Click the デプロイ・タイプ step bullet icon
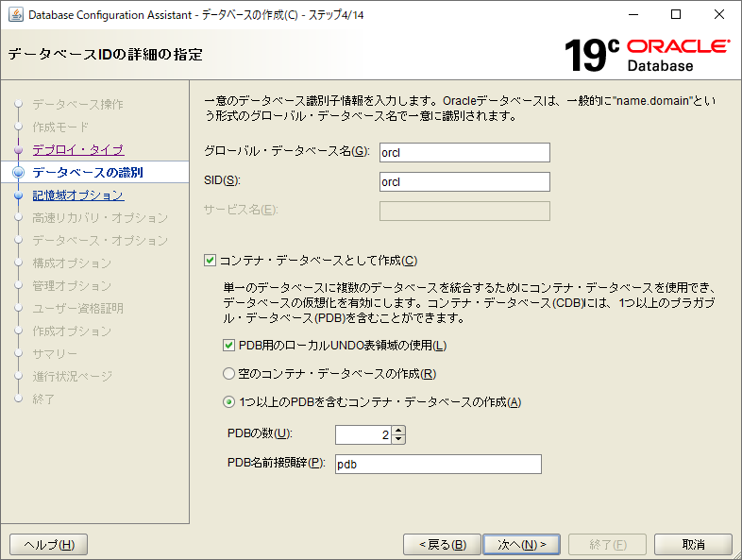Viewport: 742px width, 560px height. click(x=19, y=149)
